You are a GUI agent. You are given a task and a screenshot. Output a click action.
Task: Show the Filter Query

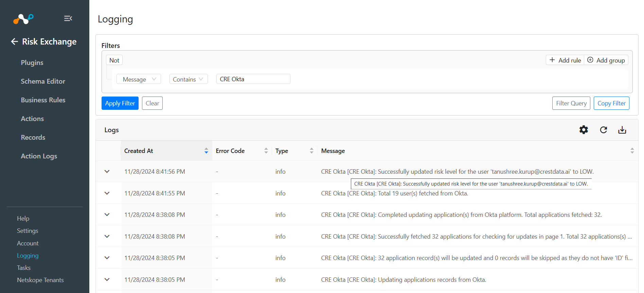pyautogui.click(x=571, y=103)
